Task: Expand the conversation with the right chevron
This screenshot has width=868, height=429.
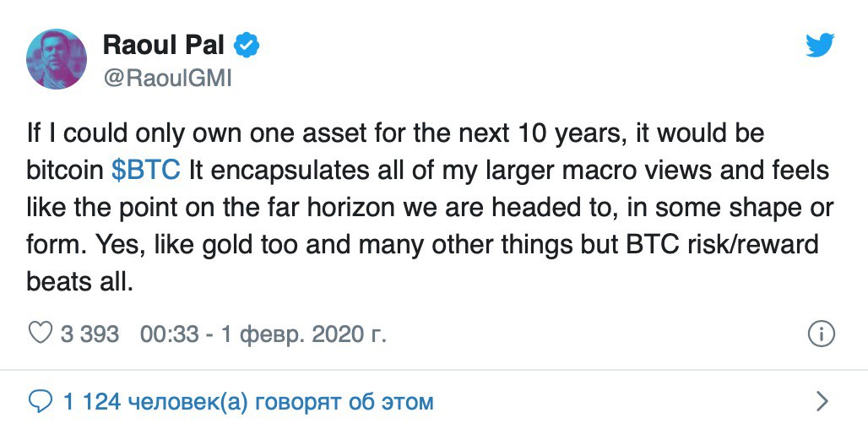Action: tap(822, 401)
